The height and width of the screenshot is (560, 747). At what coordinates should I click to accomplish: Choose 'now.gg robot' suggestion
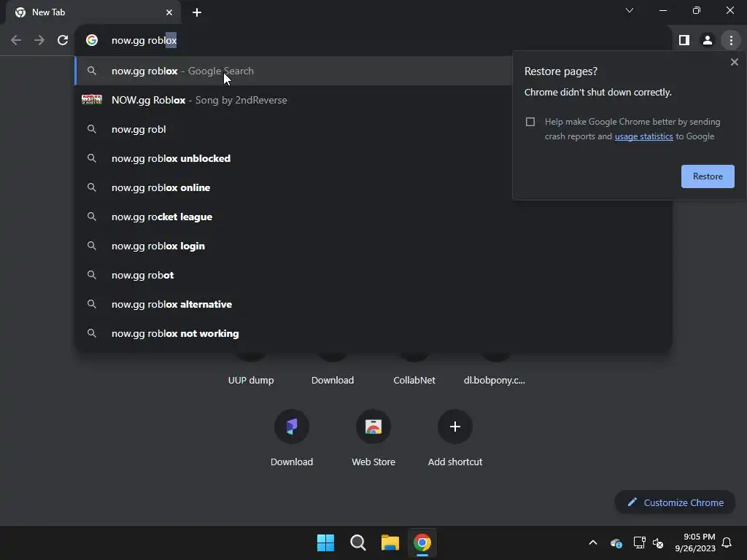click(373, 275)
